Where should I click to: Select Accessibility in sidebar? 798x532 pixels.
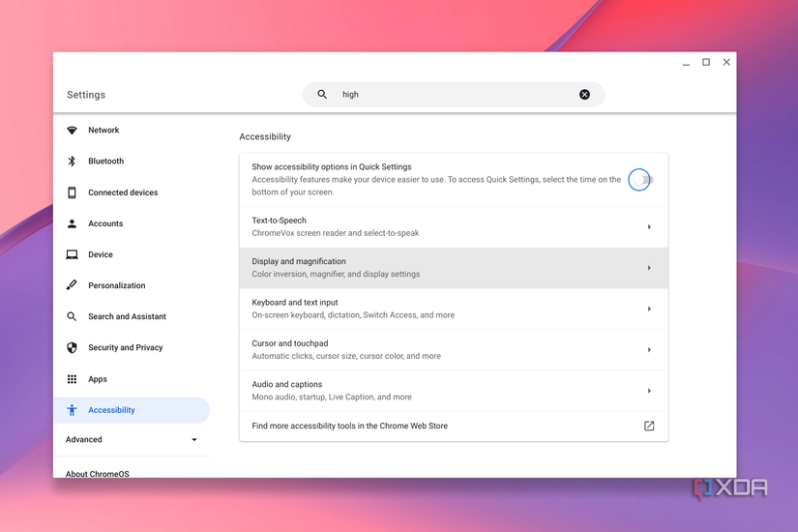click(x=132, y=410)
